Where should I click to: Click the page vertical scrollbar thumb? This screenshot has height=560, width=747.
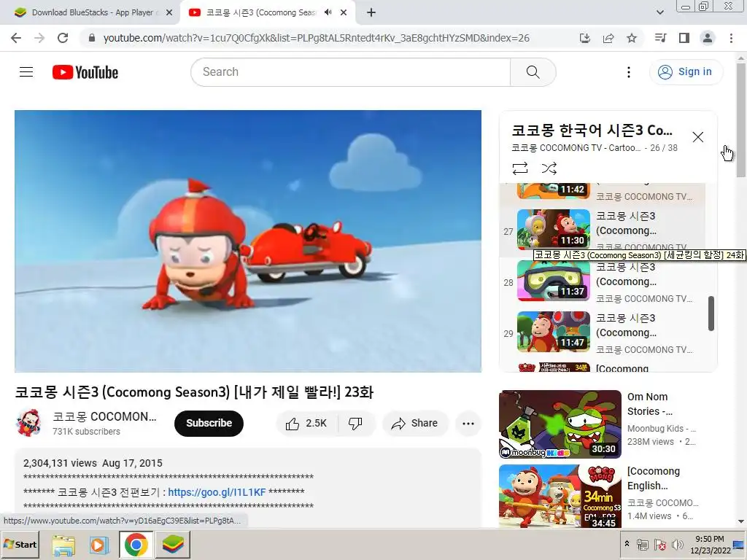click(x=741, y=120)
